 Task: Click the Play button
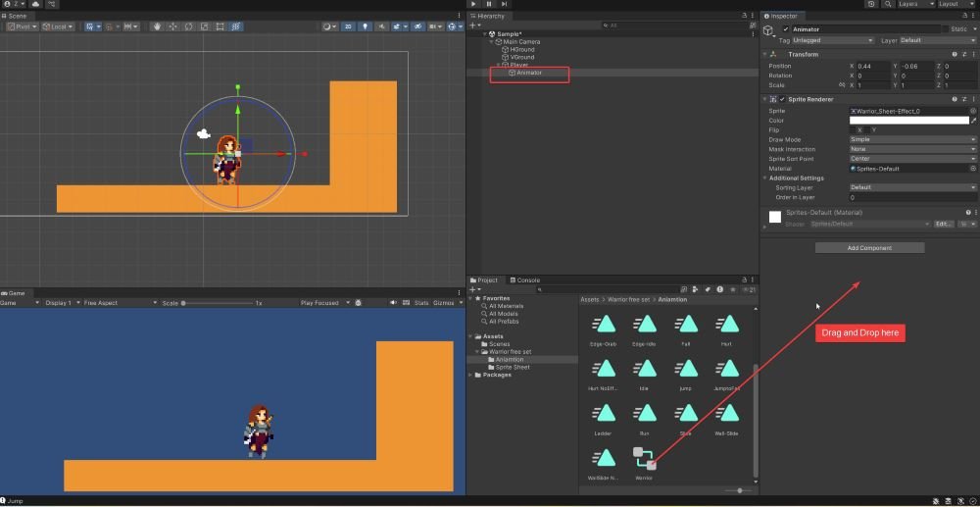point(473,4)
